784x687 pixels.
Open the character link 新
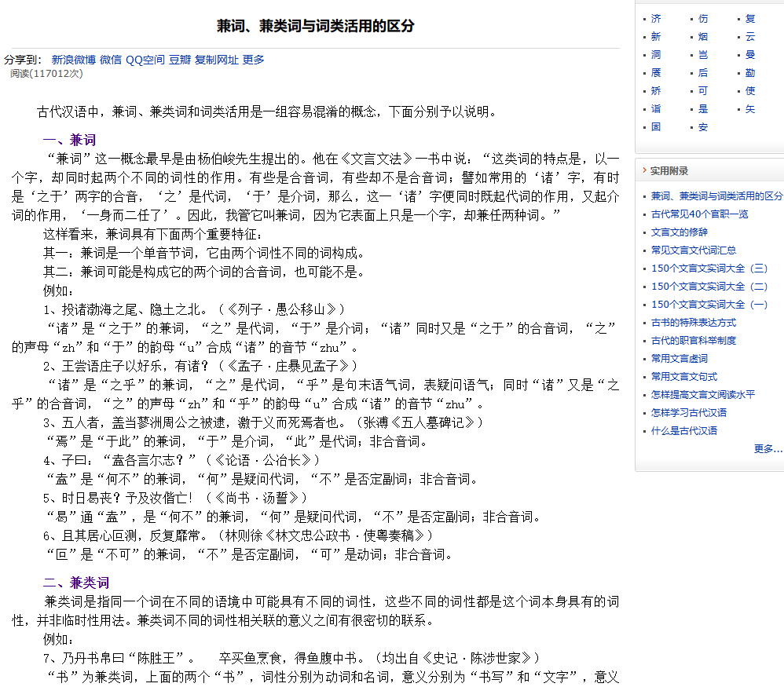point(656,37)
